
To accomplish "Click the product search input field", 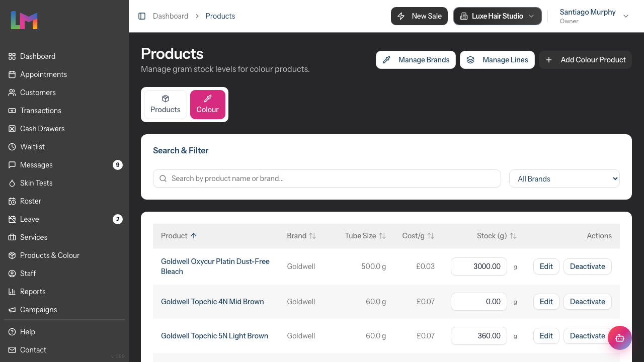I will click(x=327, y=178).
